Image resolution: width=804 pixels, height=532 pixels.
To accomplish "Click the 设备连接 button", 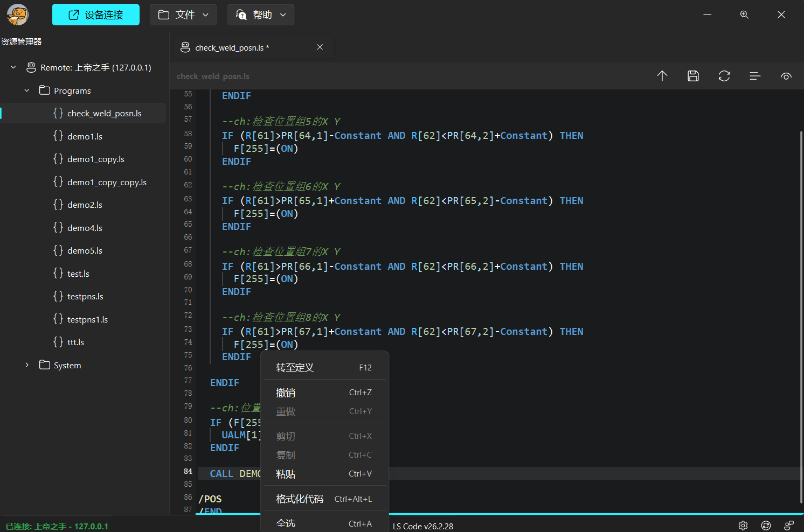I will pos(96,15).
